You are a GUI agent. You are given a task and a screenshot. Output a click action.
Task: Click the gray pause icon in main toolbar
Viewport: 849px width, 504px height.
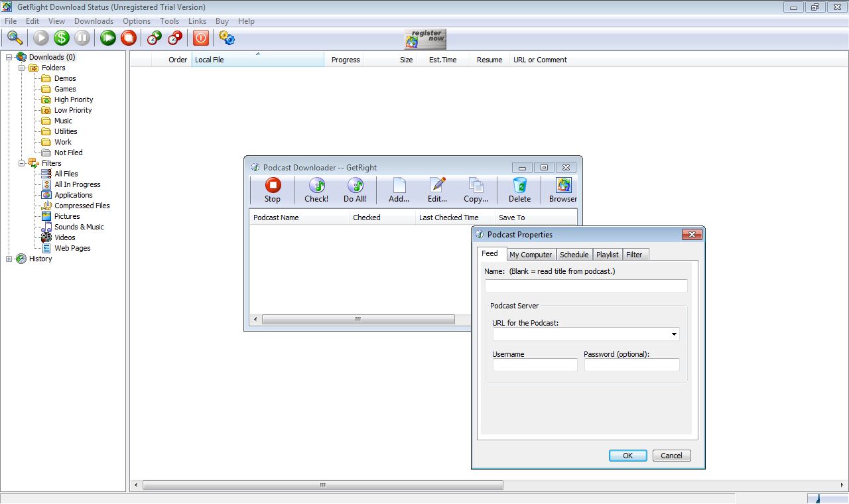82,38
